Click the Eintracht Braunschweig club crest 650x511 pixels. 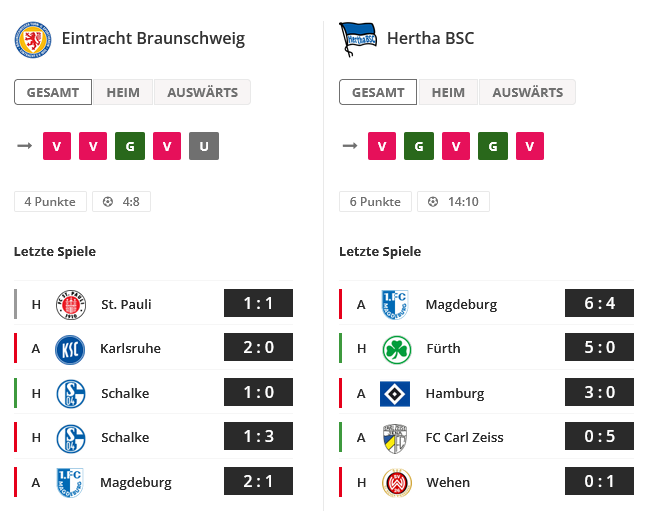point(33,40)
